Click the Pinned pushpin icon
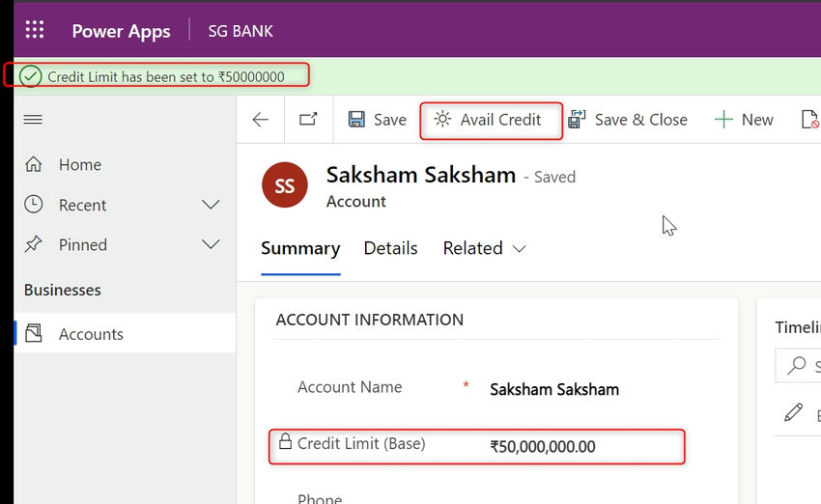 click(33, 244)
